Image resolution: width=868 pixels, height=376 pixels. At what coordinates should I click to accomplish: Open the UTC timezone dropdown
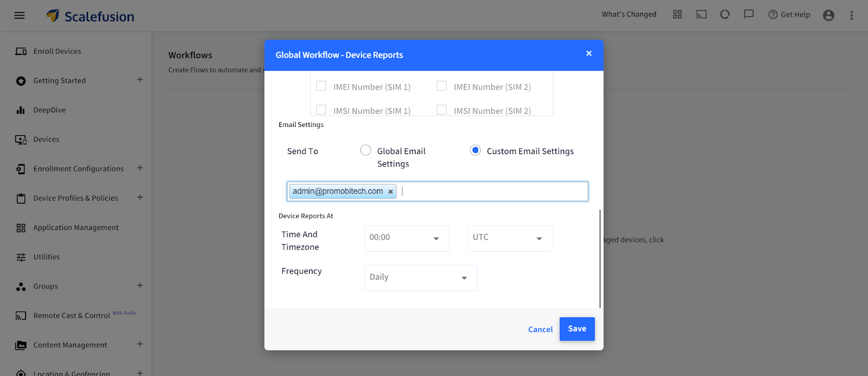click(510, 238)
